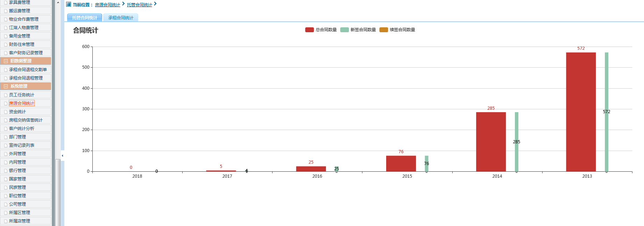Toggle 总合同数量 legend swatch

pyautogui.click(x=310, y=30)
